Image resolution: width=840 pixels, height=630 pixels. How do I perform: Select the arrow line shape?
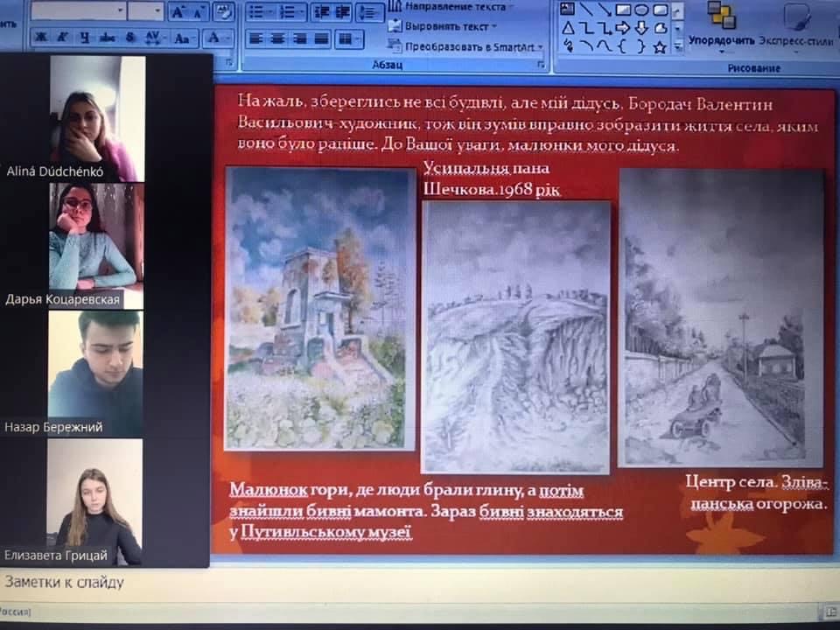pos(605,9)
